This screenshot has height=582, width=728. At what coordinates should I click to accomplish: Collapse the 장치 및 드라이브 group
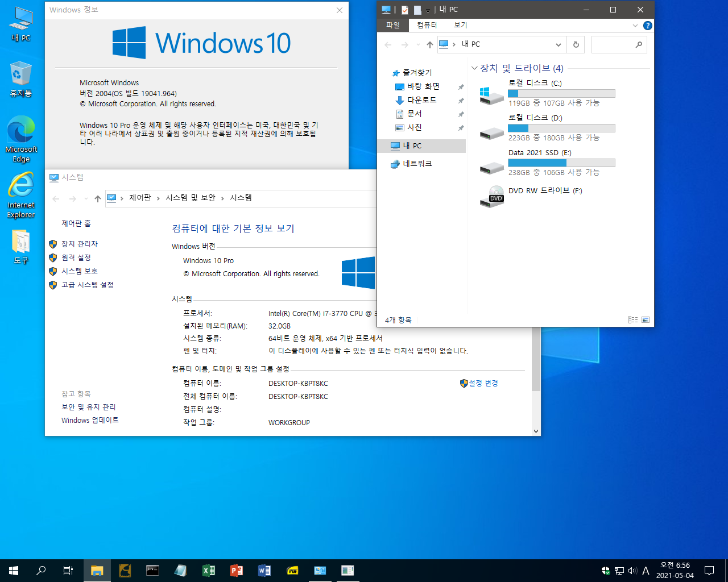[x=474, y=68]
